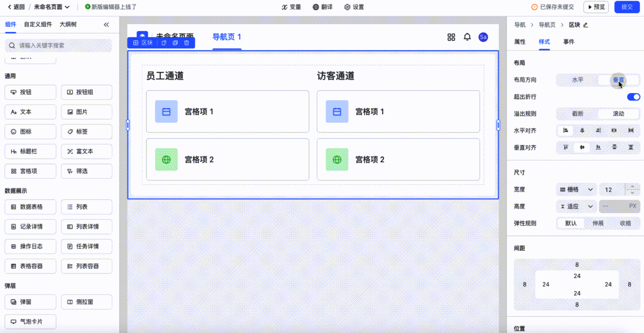Open the height mode 适应 dropdown
Screen dimensions: 644x333
(576, 206)
